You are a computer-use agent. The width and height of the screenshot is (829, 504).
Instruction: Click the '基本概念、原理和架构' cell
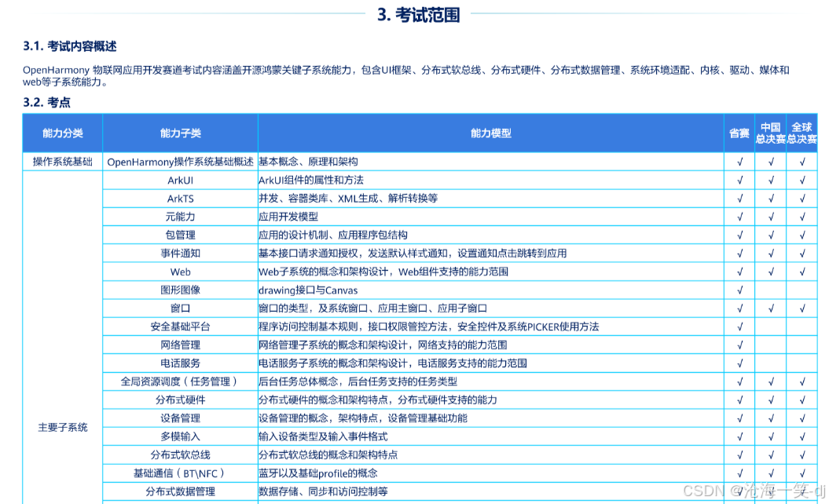490,162
